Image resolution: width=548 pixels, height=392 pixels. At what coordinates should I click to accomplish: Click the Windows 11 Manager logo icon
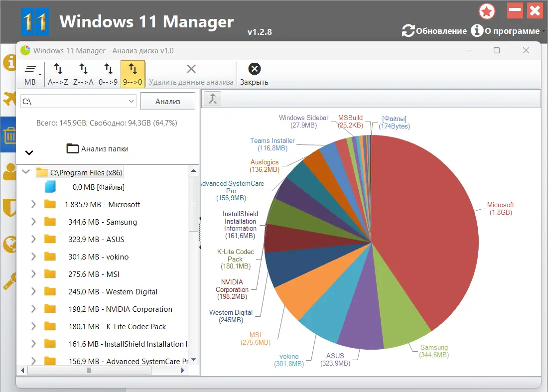point(34,22)
